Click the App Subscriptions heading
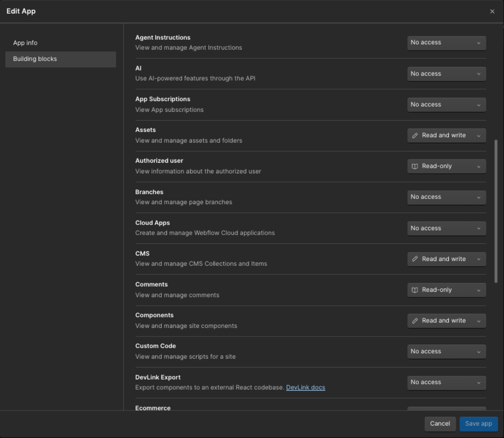 click(x=163, y=99)
